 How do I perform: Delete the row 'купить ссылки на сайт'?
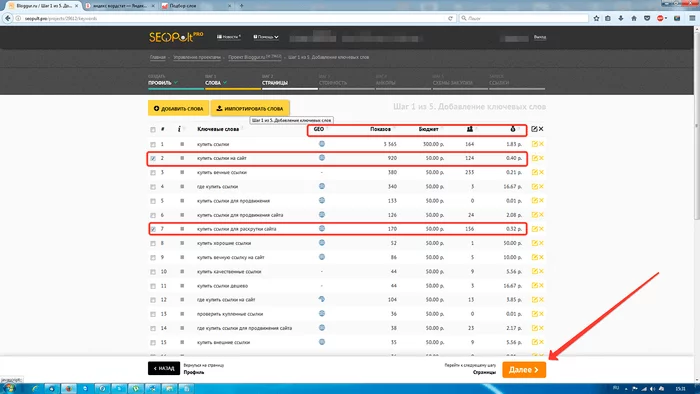click(x=541, y=158)
